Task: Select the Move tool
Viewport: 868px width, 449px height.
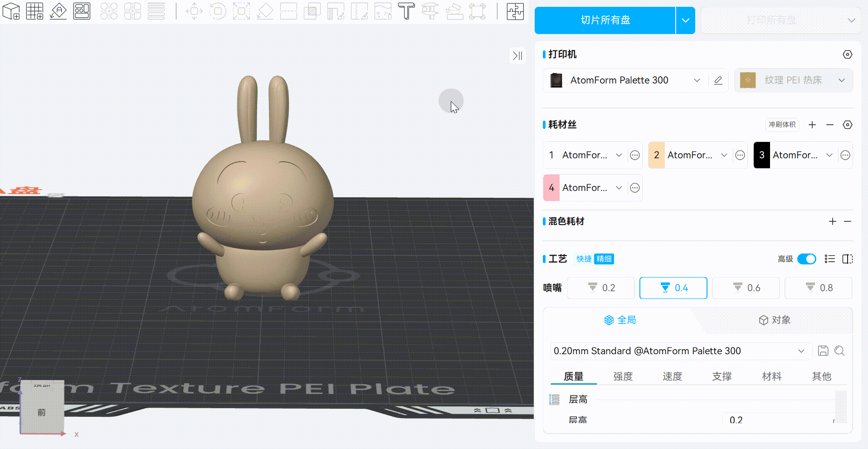Action: (x=194, y=11)
